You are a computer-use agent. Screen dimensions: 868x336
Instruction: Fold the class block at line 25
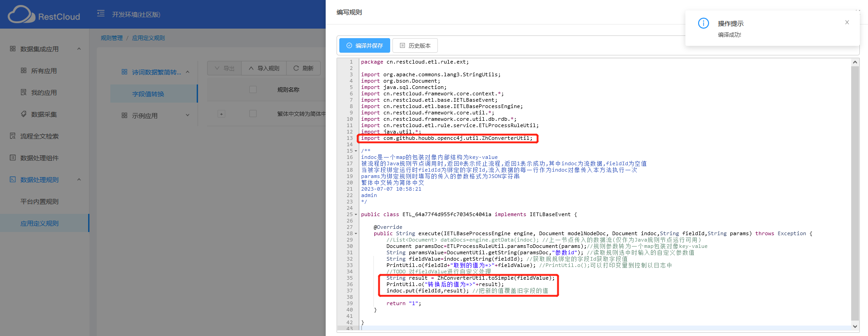coord(356,214)
